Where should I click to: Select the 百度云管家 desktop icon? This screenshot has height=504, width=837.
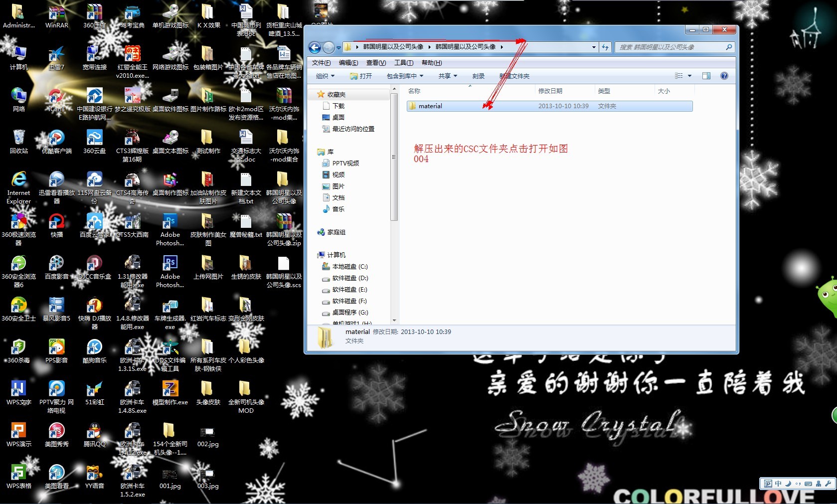(95, 225)
